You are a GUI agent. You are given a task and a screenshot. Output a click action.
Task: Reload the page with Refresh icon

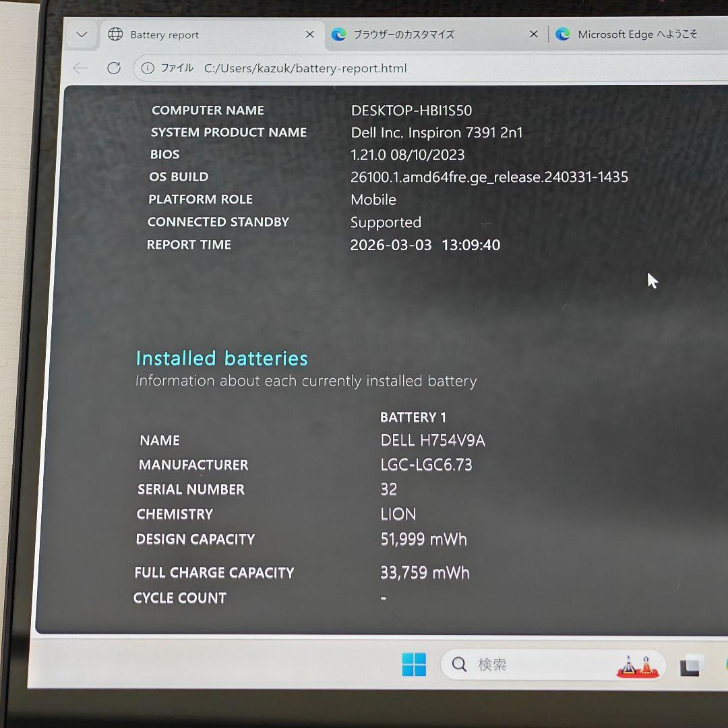(x=114, y=68)
